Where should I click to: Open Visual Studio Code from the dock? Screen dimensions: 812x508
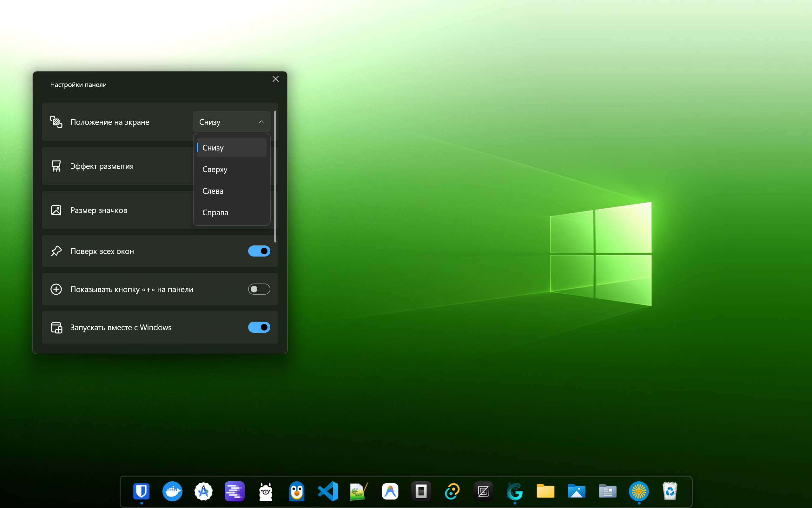pyautogui.click(x=327, y=491)
